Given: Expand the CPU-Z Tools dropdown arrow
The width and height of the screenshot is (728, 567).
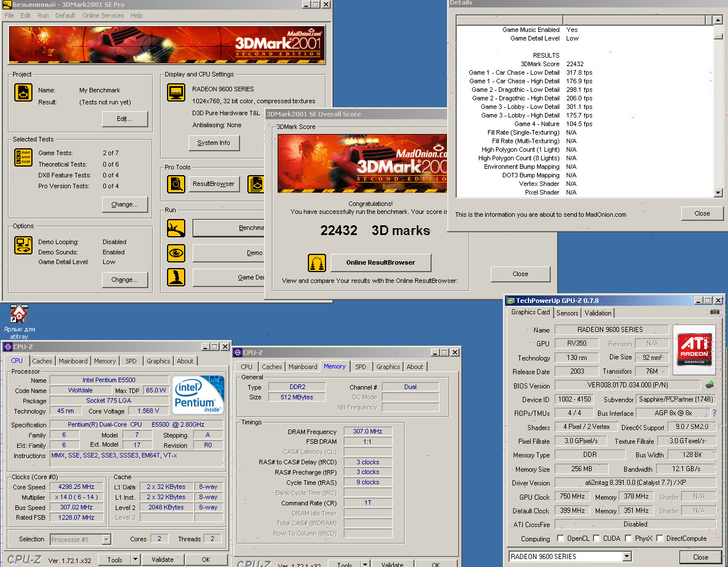Looking at the screenshot, I should point(135,560).
